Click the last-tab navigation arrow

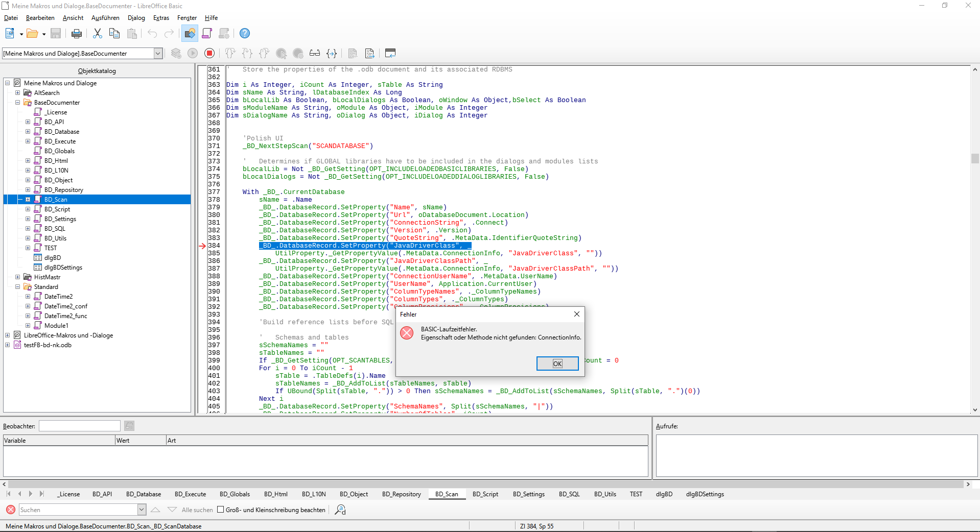click(41, 494)
